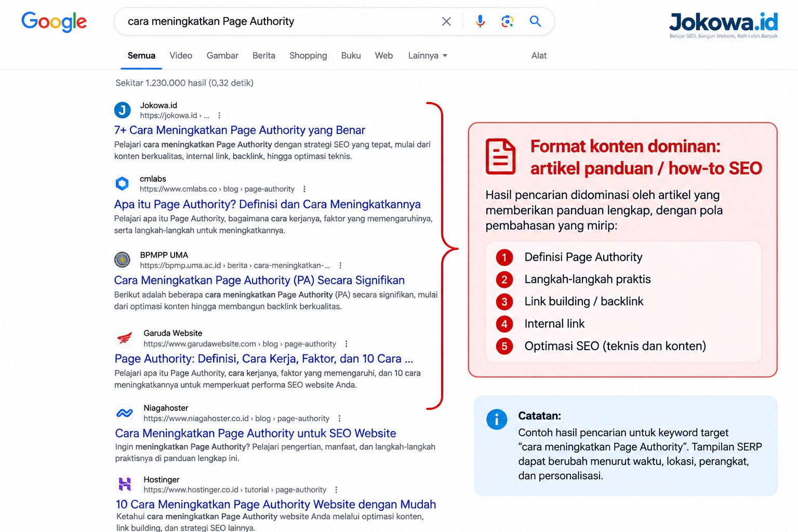Viewport: 798px width, 532px height.
Task: Click the Jokowa.id logo in the header
Action: click(x=723, y=24)
